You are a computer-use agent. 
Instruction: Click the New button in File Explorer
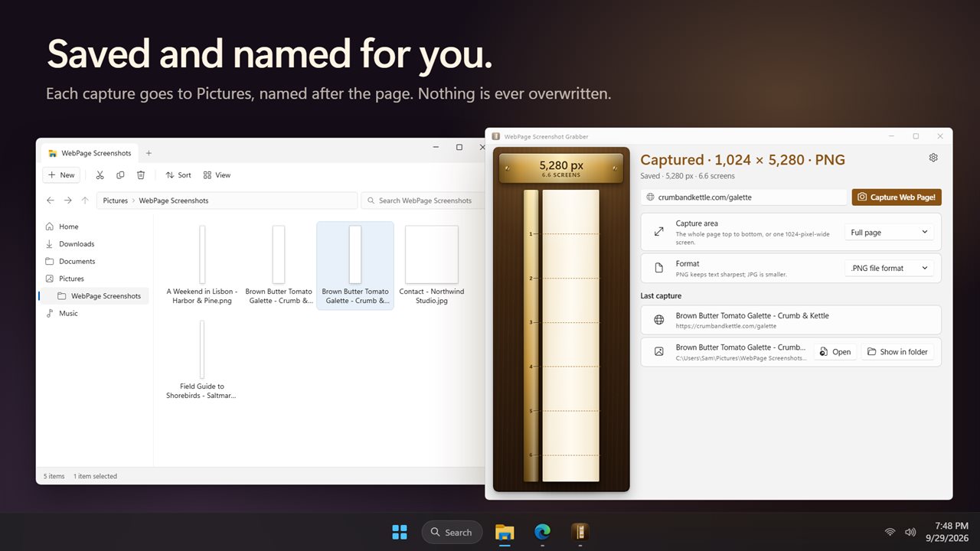(x=61, y=175)
